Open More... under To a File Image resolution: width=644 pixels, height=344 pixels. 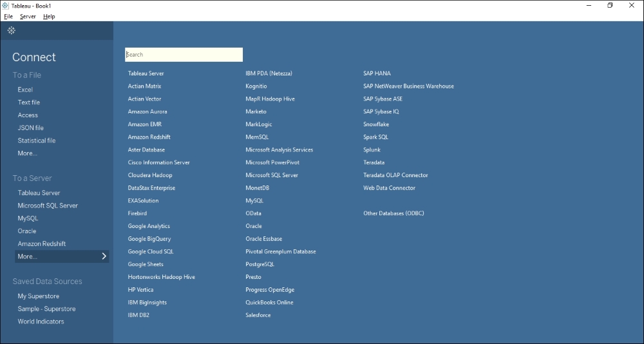(x=28, y=153)
